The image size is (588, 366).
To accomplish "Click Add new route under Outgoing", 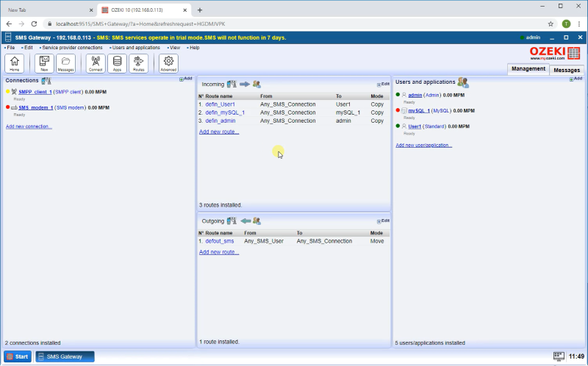I will tap(219, 252).
